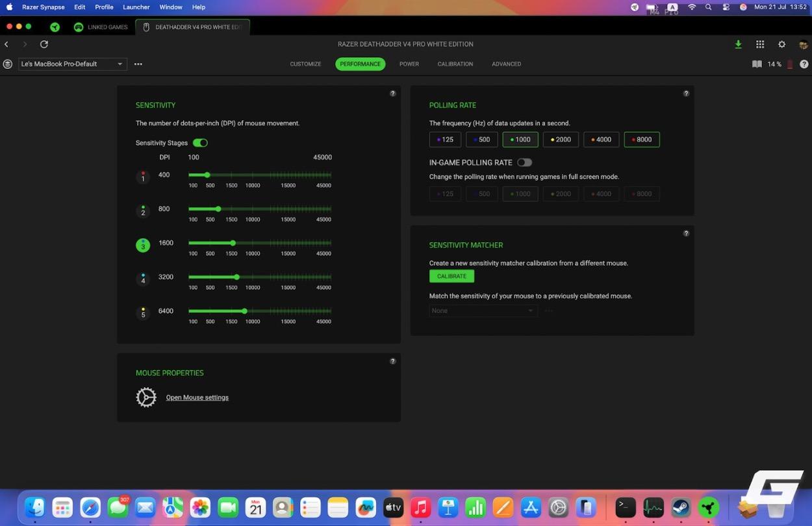Click the 14 % battery level indicator
This screenshot has height=526, width=812.
pos(774,64)
